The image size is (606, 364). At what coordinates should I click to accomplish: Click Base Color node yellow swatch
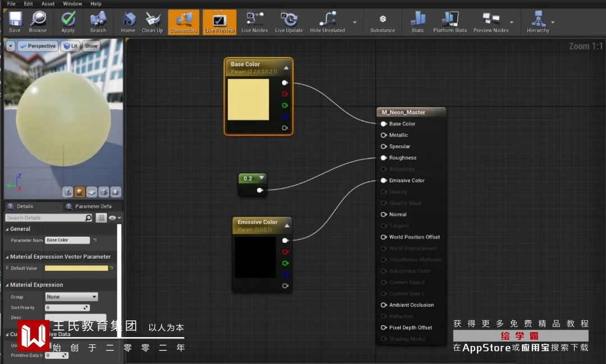coord(248,100)
